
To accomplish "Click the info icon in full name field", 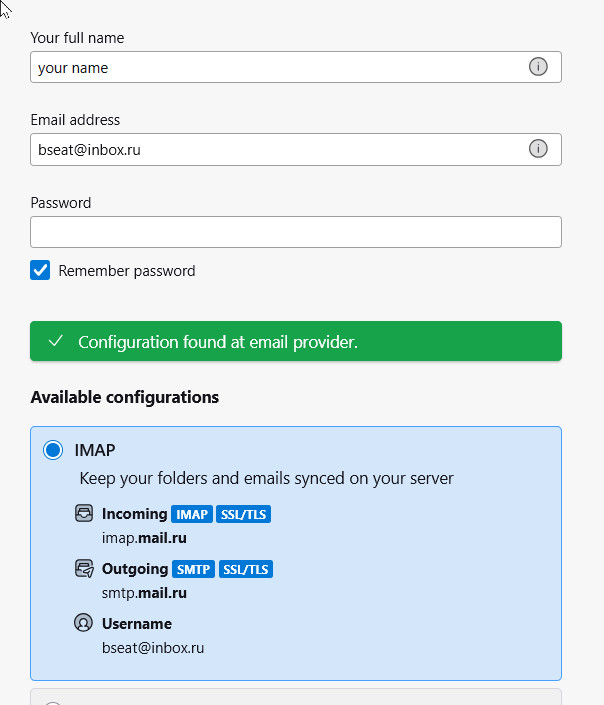I will click(538, 67).
